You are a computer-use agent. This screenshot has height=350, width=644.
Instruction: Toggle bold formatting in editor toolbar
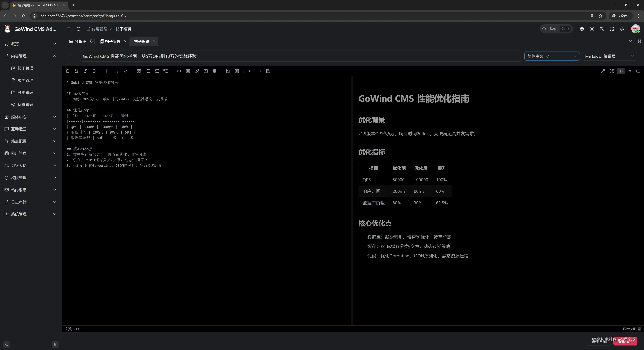click(68, 71)
